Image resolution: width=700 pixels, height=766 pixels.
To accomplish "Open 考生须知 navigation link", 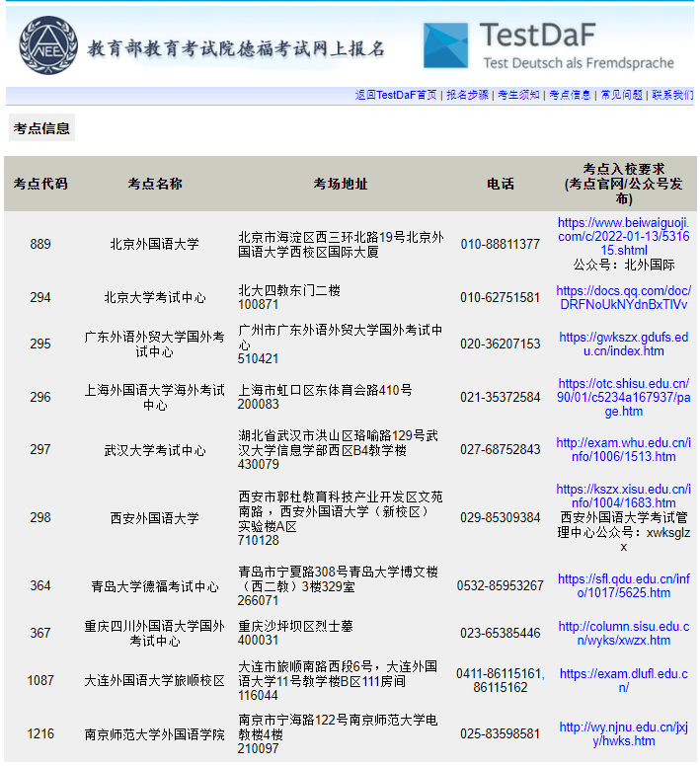I will tap(518, 95).
